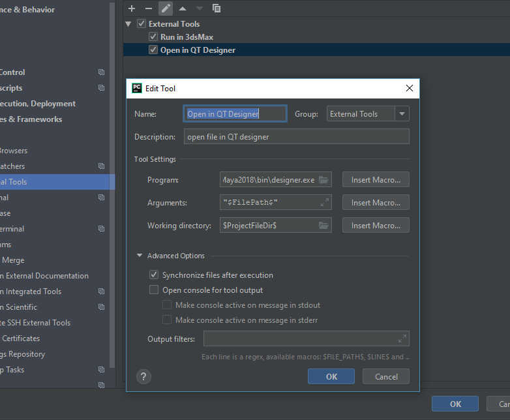The width and height of the screenshot is (510, 420).
Task: Open the SSH External Tools settings page
Action: [35, 323]
